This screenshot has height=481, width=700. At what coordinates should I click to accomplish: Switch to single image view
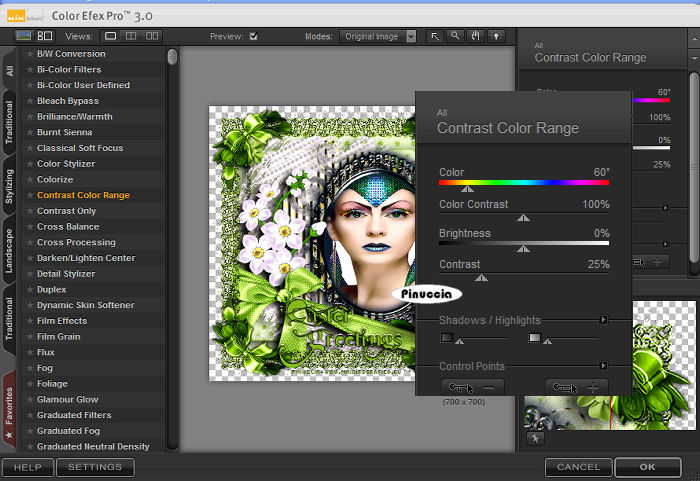pyautogui.click(x=111, y=36)
